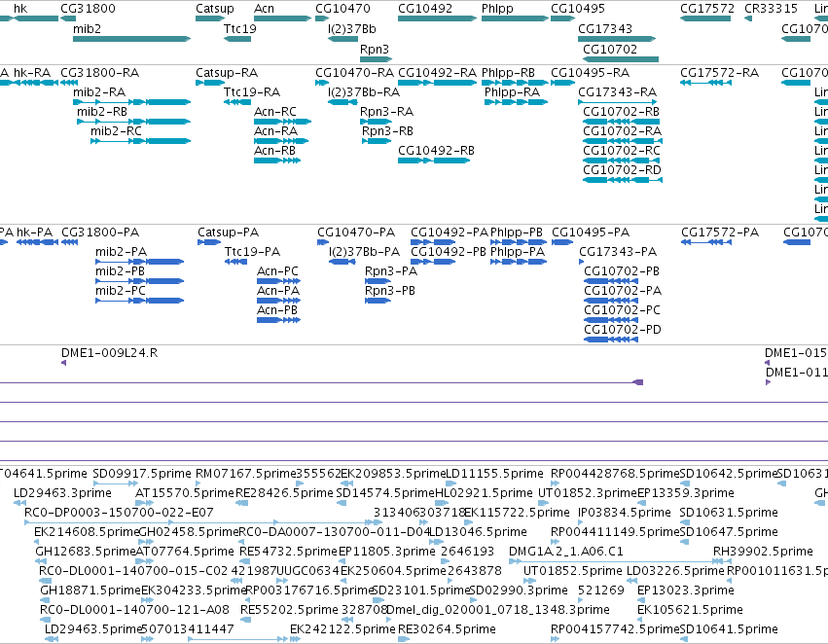
Task: Select EST LD11155.5prime
Action: [x=494, y=474]
